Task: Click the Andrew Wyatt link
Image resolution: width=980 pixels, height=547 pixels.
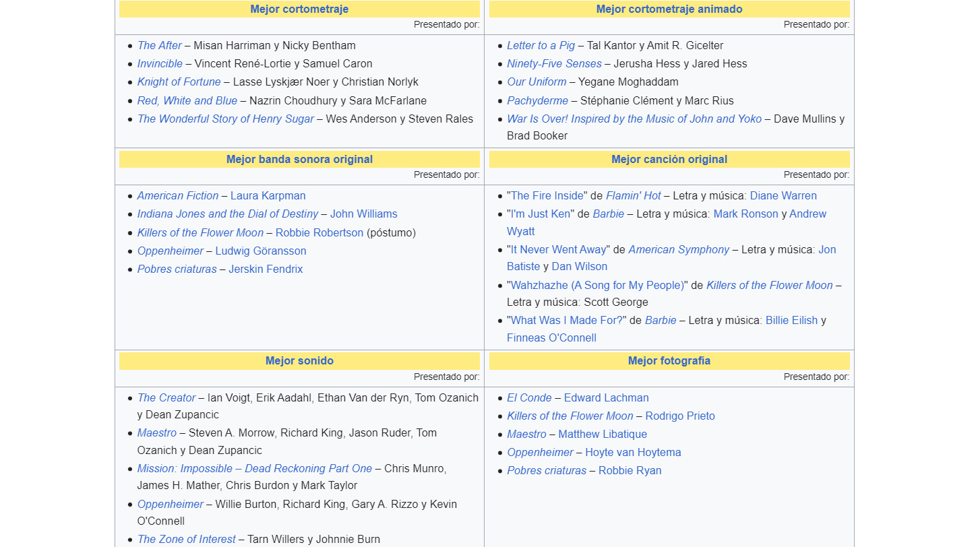Action: pyautogui.click(x=521, y=232)
